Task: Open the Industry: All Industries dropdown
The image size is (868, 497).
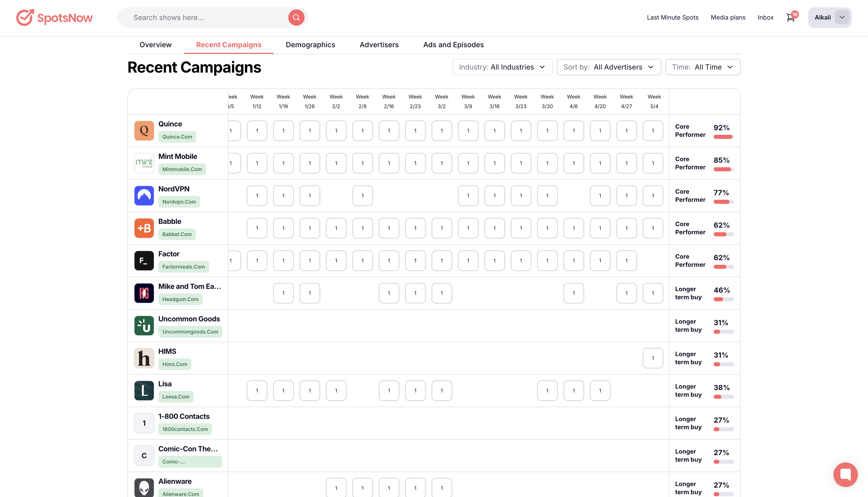Action: point(502,67)
